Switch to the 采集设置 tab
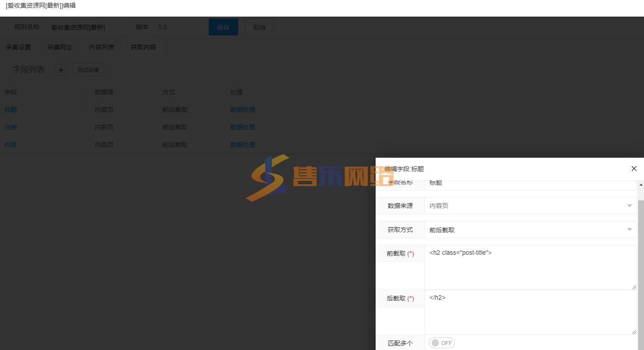 point(18,47)
